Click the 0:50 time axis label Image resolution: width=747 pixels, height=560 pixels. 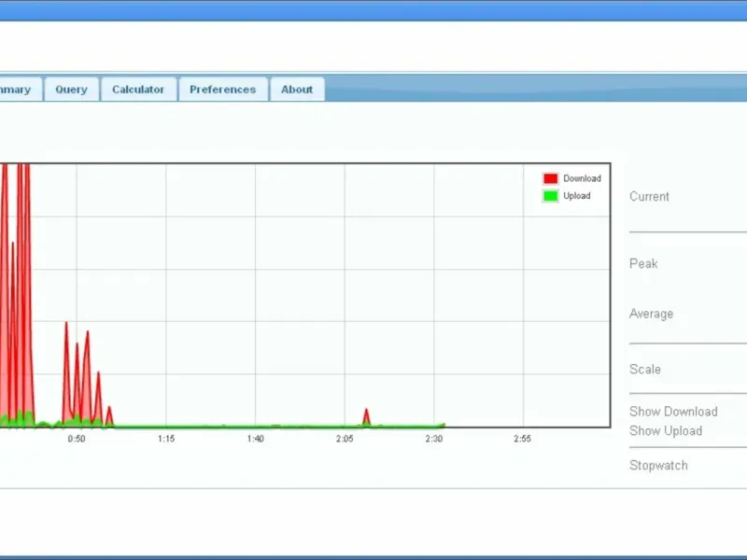point(77,439)
